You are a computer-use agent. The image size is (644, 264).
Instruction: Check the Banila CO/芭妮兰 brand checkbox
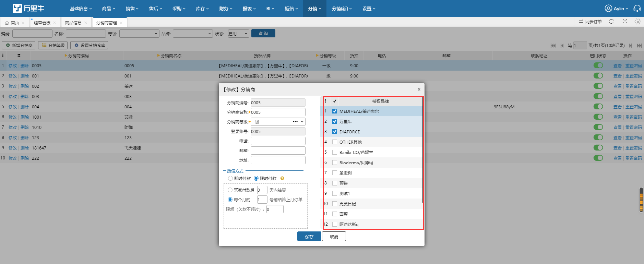coord(335,152)
